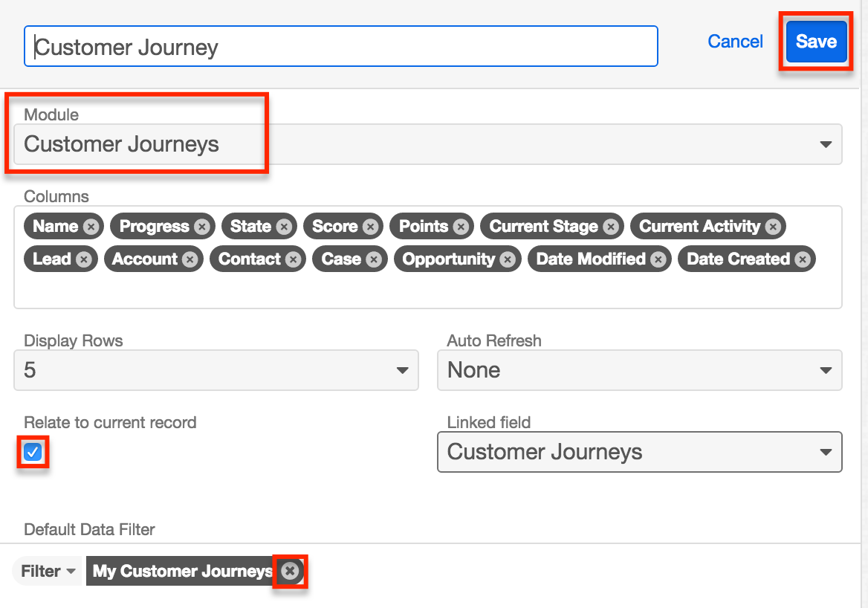
Task: Click empty area in Columns box
Action: (427, 291)
